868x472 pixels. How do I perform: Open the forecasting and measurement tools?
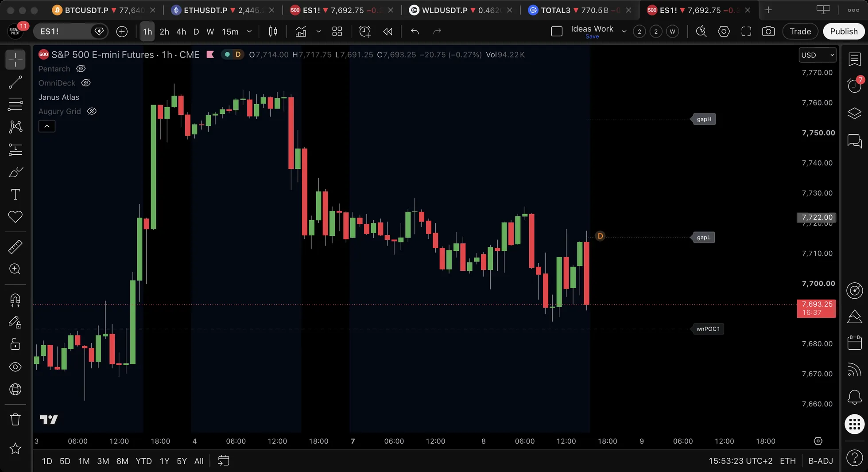[x=15, y=150]
